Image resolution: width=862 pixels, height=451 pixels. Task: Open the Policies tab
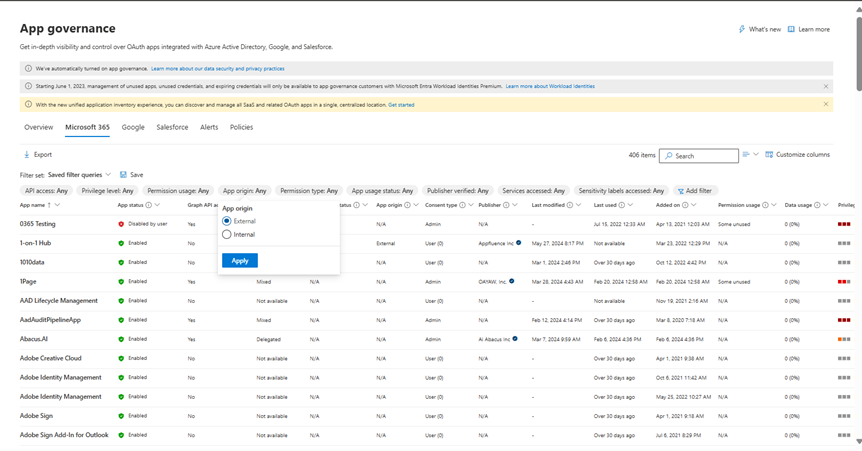tap(241, 127)
